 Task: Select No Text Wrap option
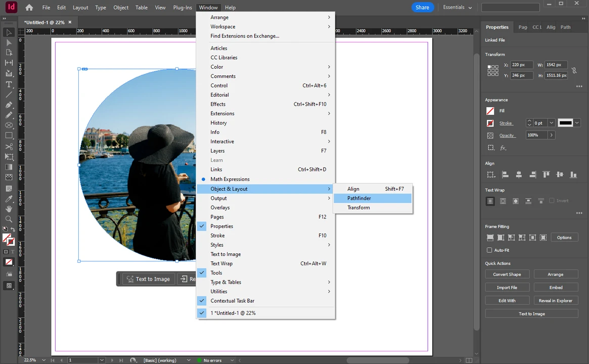490,201
